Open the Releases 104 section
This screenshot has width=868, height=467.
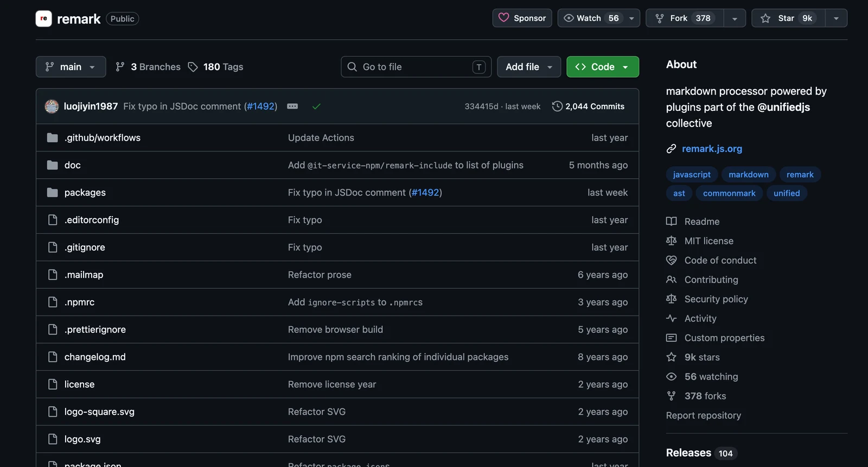[701, 453]
